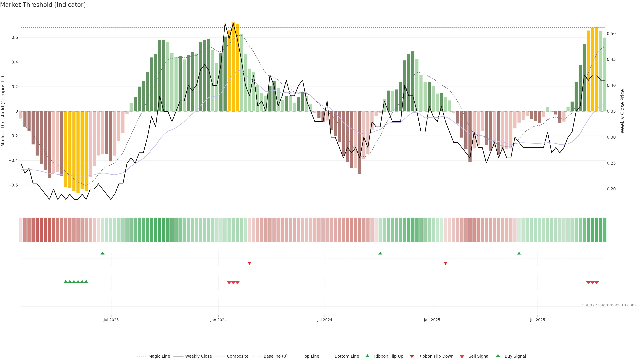This screenshot has height=362, width=644.
Task: Click the Ribbon Flip Up legend triangle icon
Action: pyautogui.click(x=367, y=356)
